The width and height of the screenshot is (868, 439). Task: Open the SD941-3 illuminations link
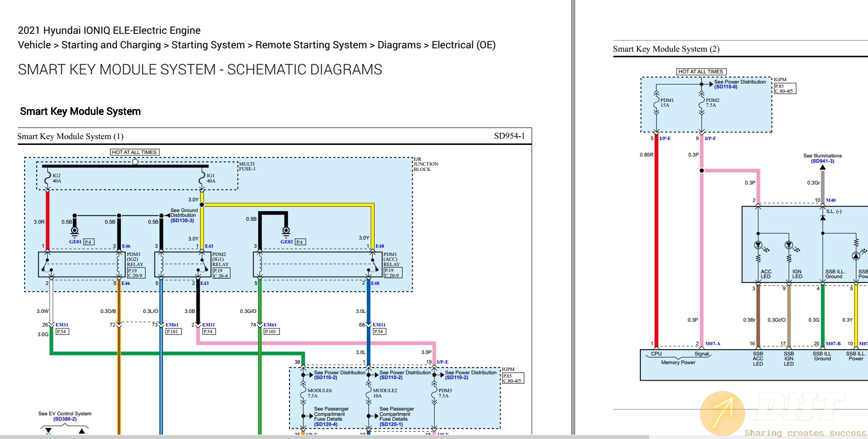coord(823,161)
